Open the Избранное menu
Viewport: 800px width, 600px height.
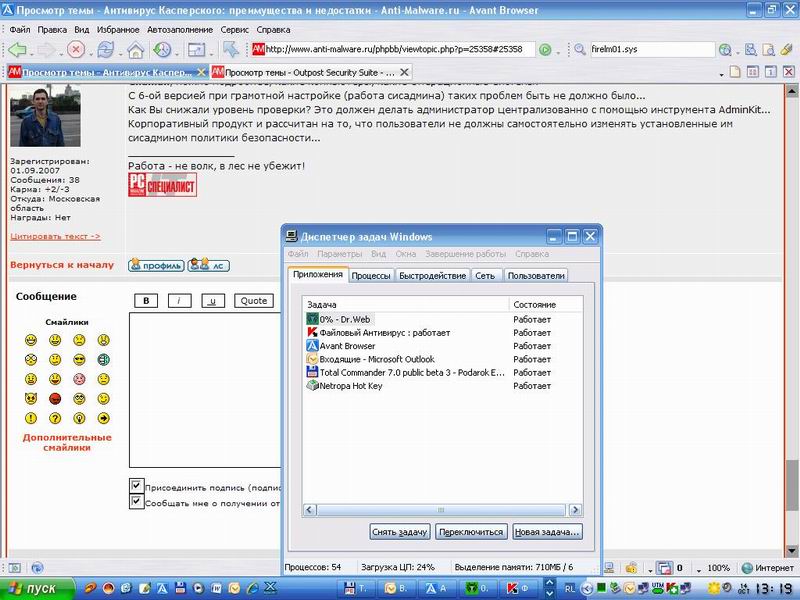[x=118, y=30]
